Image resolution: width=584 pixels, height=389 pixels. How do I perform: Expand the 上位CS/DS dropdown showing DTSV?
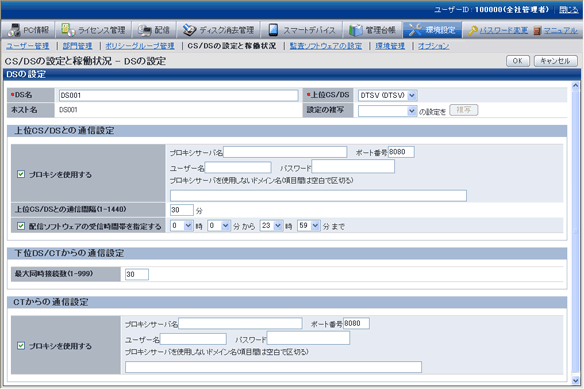click(387, 95)
